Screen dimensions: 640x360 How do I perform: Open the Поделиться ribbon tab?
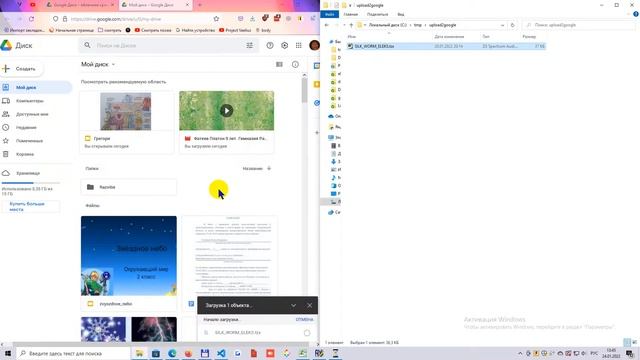(x=377, y=14)
